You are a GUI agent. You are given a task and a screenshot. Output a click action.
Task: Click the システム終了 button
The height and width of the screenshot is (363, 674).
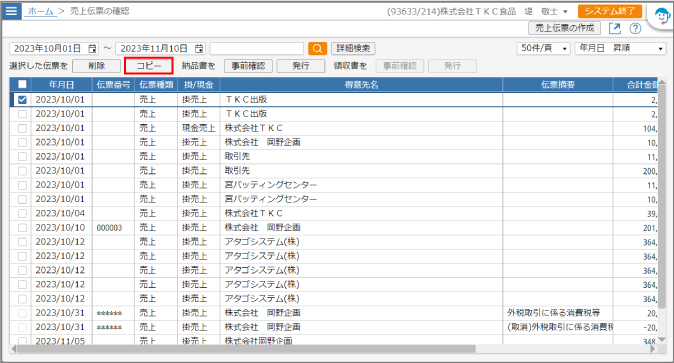click(x=610, y=11)
